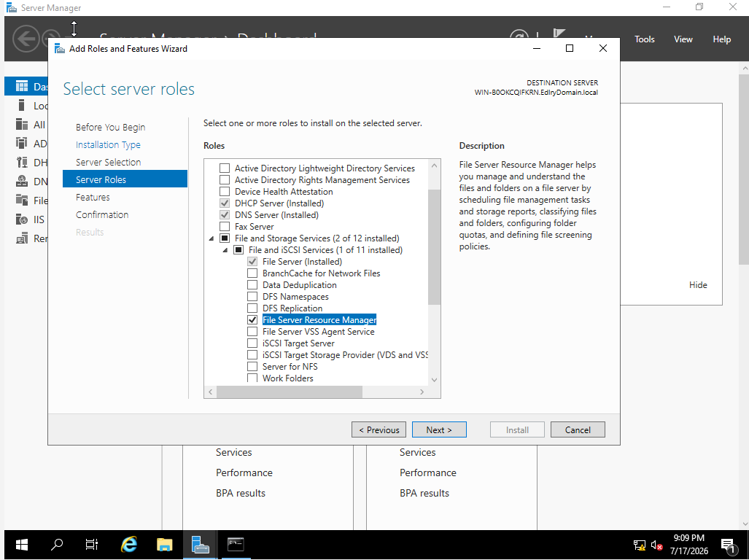Open File Explorer from taskbar
This screenshot has width=749, height=560.
click(x=164, y=545)
